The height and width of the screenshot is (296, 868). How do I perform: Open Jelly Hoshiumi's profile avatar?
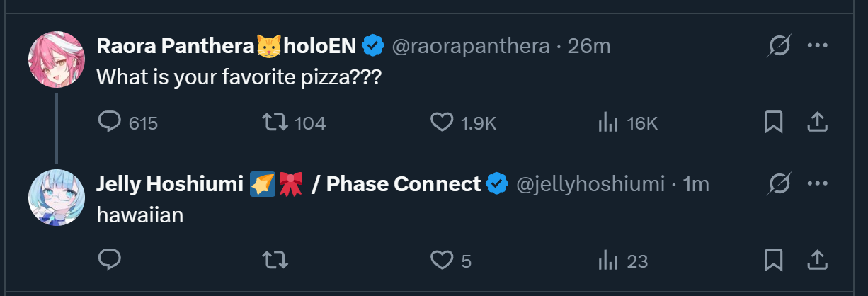click(x=57, y=198)
